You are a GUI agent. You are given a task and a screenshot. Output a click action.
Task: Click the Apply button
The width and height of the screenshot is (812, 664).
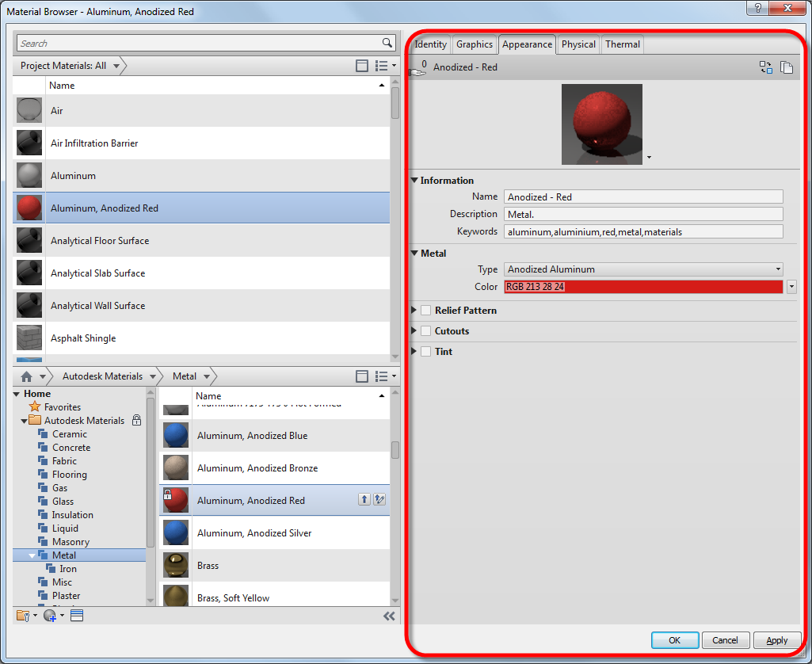[777, 640]
